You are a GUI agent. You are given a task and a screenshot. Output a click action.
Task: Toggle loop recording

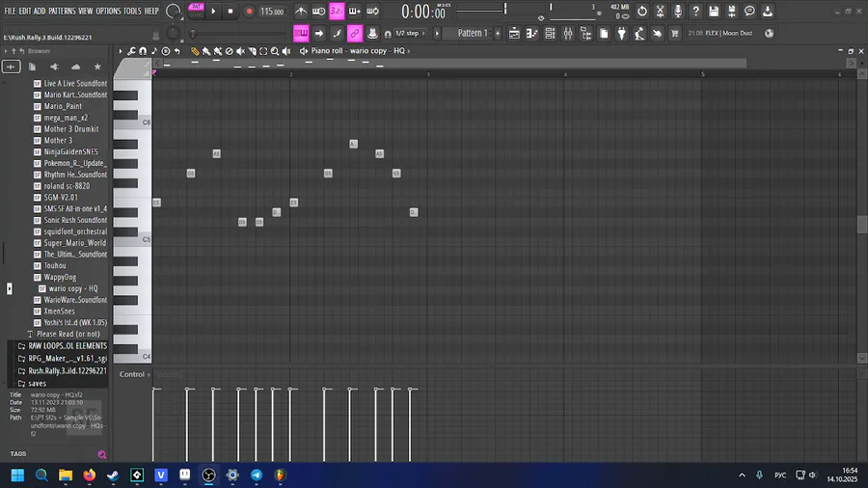click(372, 11)
